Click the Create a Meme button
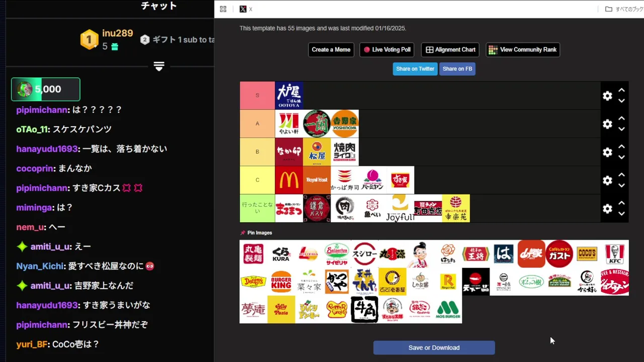 point(331,50)
